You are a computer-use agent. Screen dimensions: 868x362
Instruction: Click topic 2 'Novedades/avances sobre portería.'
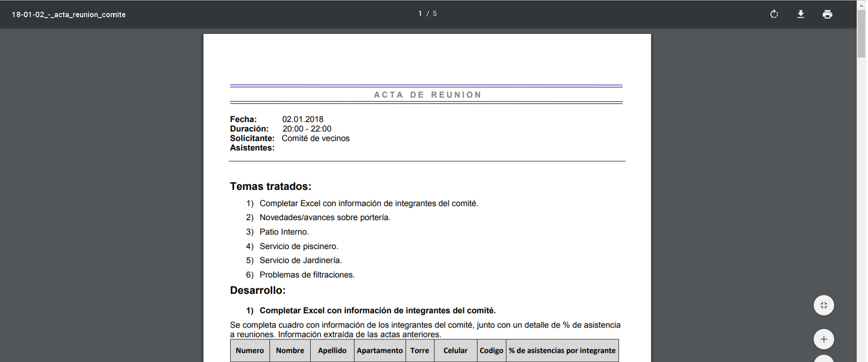point(325,217)
